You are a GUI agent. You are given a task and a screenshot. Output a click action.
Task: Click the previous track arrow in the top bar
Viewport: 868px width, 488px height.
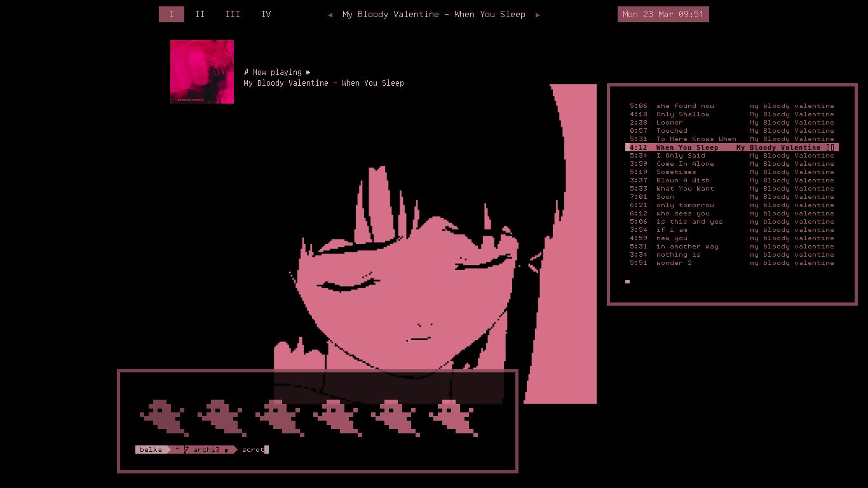tap(330, 14)
